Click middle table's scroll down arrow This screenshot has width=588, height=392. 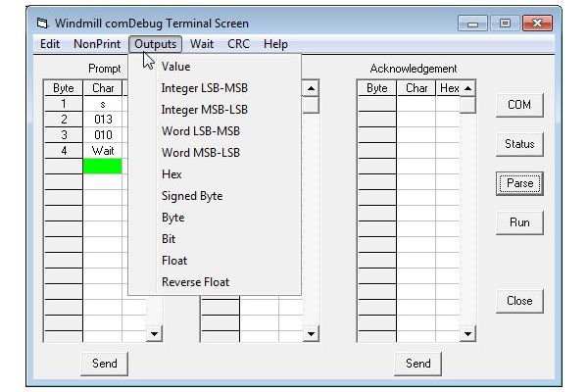[311, 333]
